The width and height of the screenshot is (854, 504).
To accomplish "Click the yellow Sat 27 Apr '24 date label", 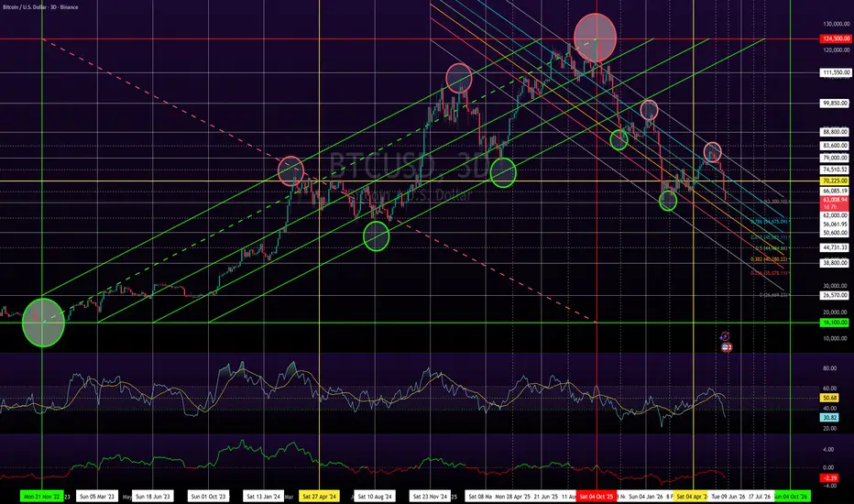I will click(x=319, y=497).
